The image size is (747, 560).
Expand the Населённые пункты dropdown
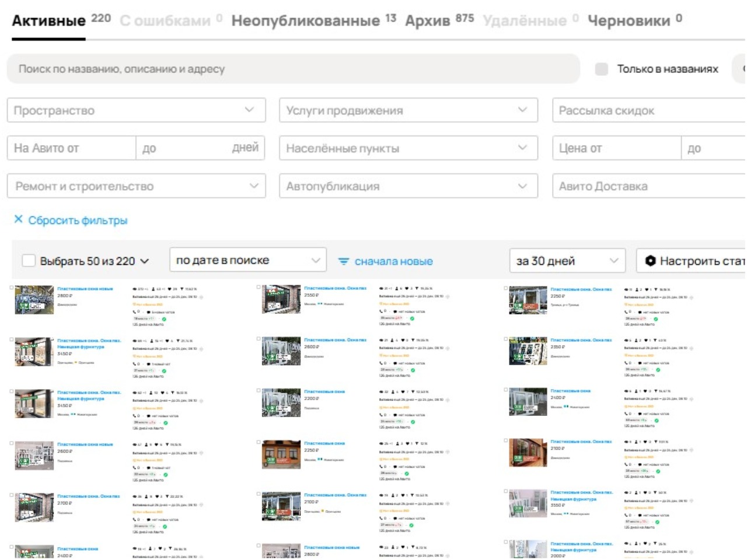pos(408,148)
